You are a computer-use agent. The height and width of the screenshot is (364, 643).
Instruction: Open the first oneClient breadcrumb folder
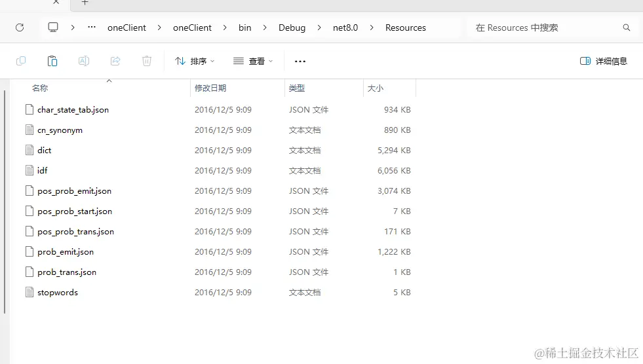[x=127, y=27]
